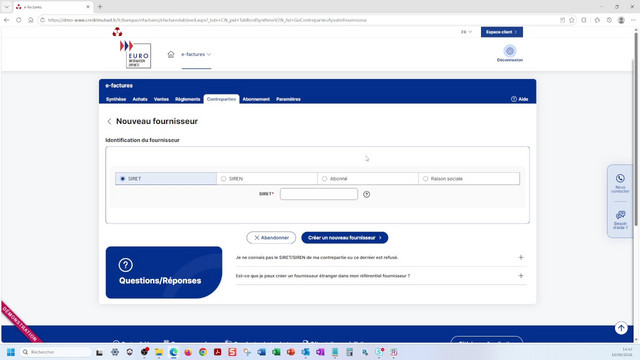Screen dimensions: 640x360
Task: Click the browser home button
Action: pyautogui.click(x=30, y=20)
